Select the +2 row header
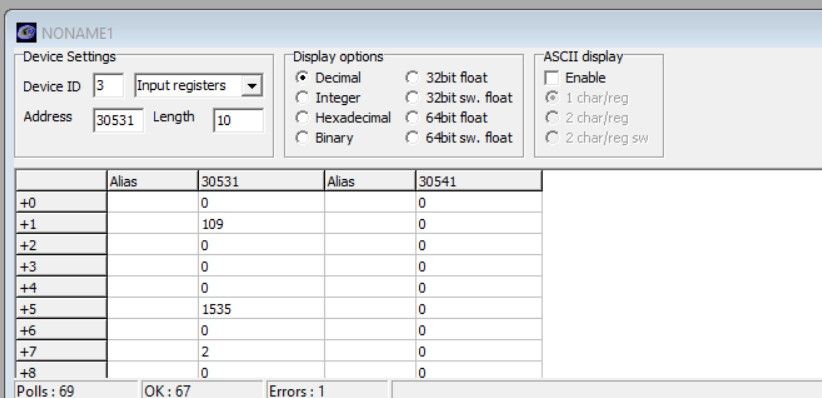 pyautogui.click(x=61, y=245)
